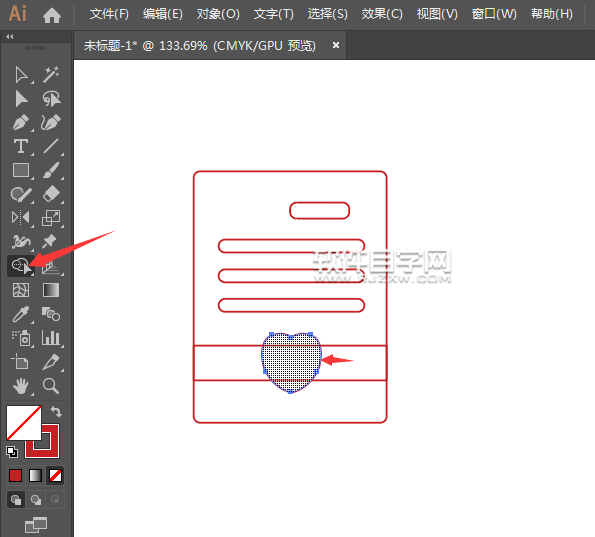Open the 文件(F) menu
The height and width of the screenshot is (537, 595).
click(x=109, y=14)
